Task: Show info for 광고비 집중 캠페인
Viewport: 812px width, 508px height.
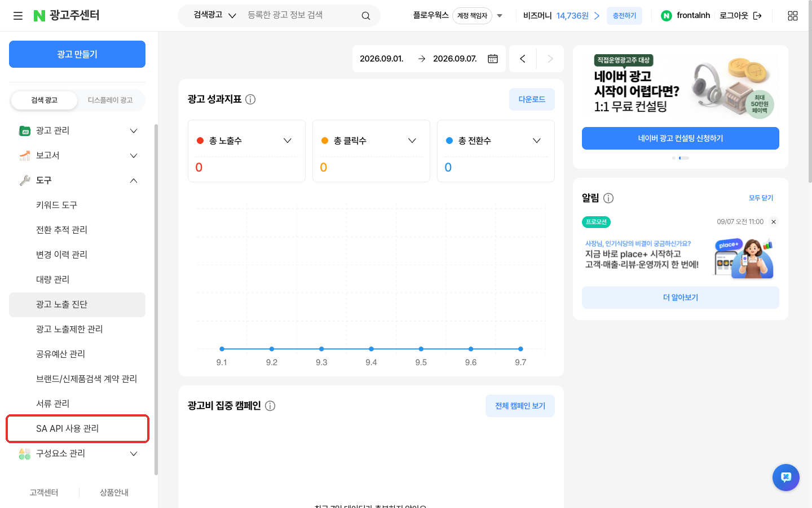Action: (x=270, y=406)
